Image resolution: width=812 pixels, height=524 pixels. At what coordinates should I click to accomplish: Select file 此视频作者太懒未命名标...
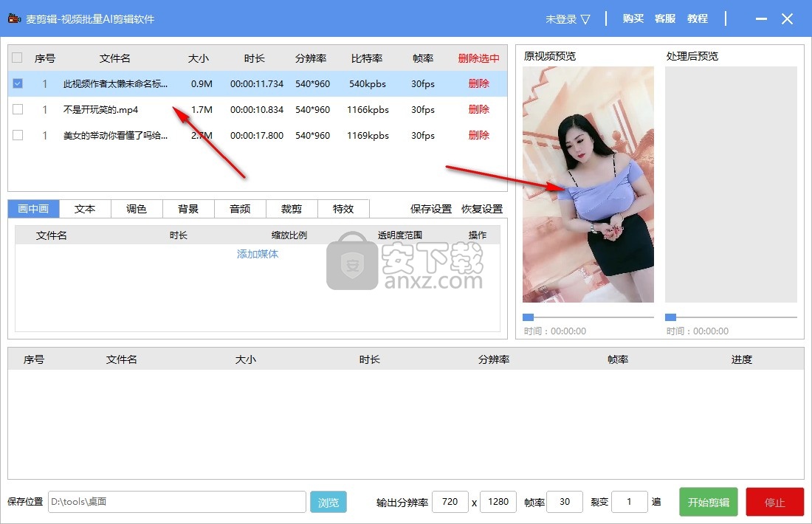[x=115, y=84]
